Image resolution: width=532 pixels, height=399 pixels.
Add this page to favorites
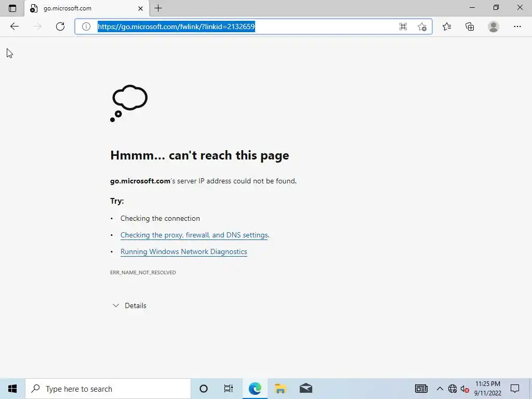422,26
